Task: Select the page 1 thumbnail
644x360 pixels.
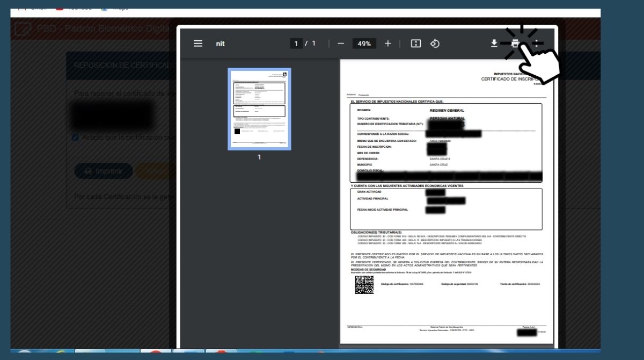Action: (x=259, y=109)
